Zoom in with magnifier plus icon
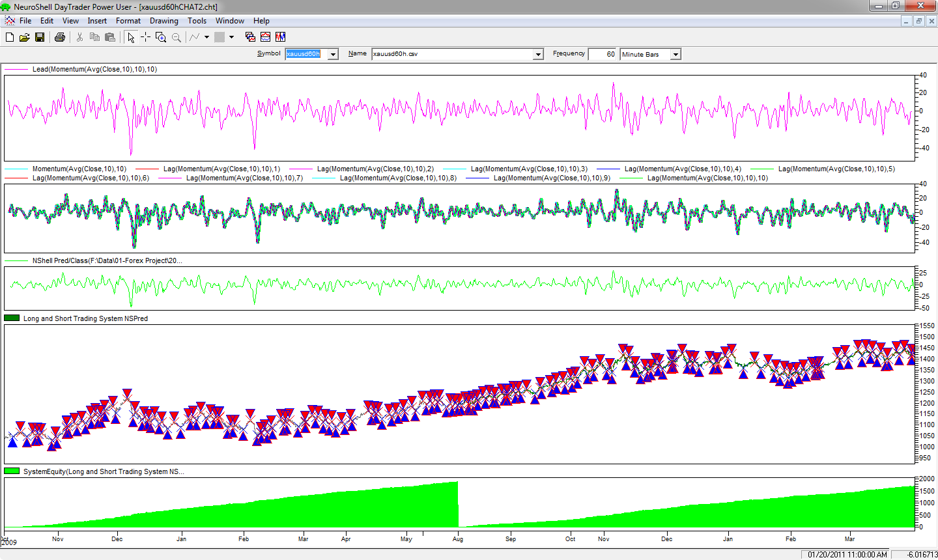This screenshot has width=938, height=560. [x=161, y=37]
